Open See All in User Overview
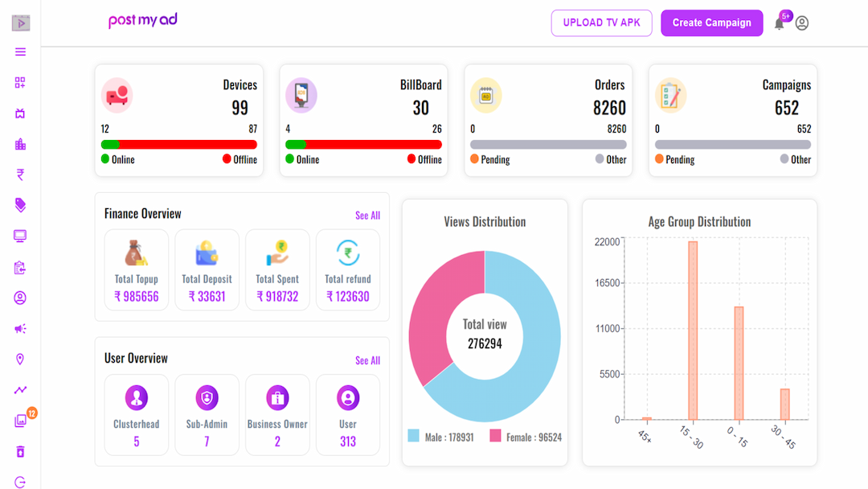The height and width of the screenshot is (489, 868). pyautogui.click(x=367, y=360)
